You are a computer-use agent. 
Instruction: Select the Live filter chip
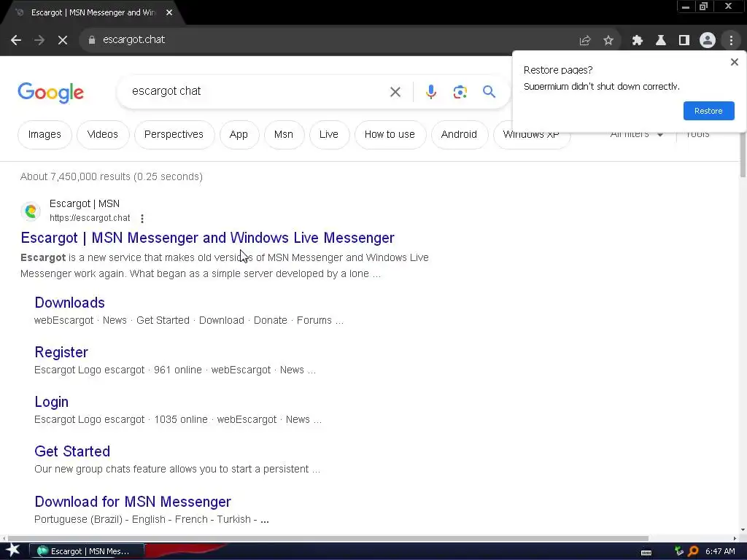coord(329,135)
